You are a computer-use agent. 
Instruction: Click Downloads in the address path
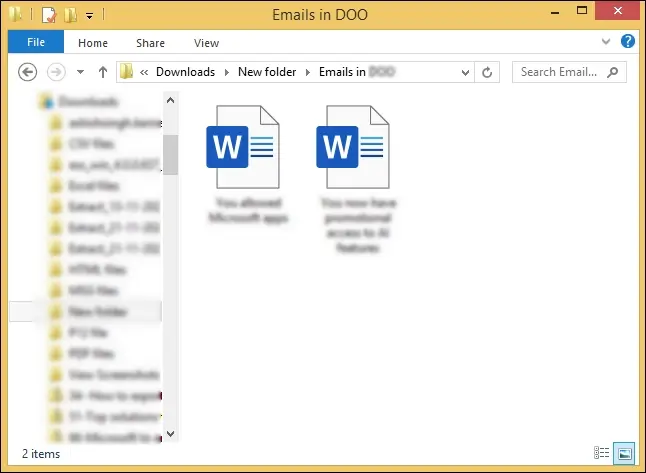point(185,72)
